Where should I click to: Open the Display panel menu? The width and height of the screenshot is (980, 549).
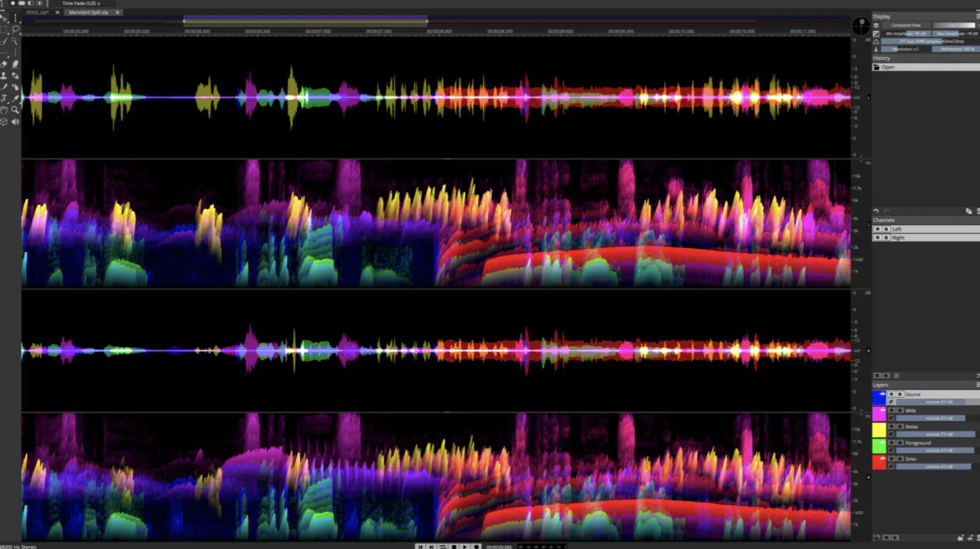tap(977, 16)
